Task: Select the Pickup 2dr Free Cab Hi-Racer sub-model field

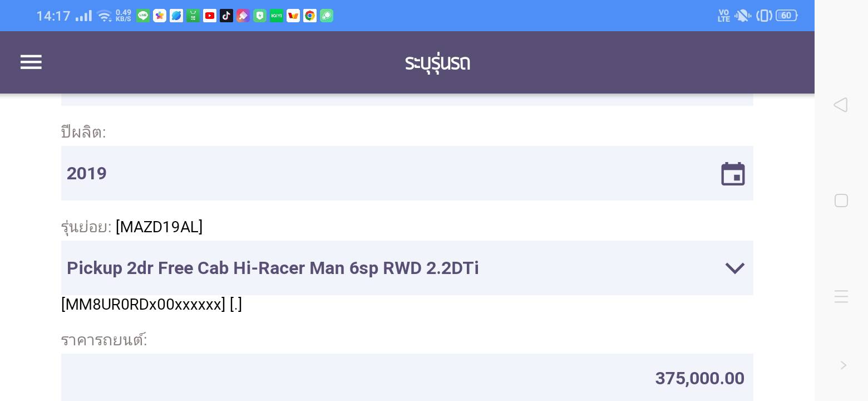Action: coord(407,268)
